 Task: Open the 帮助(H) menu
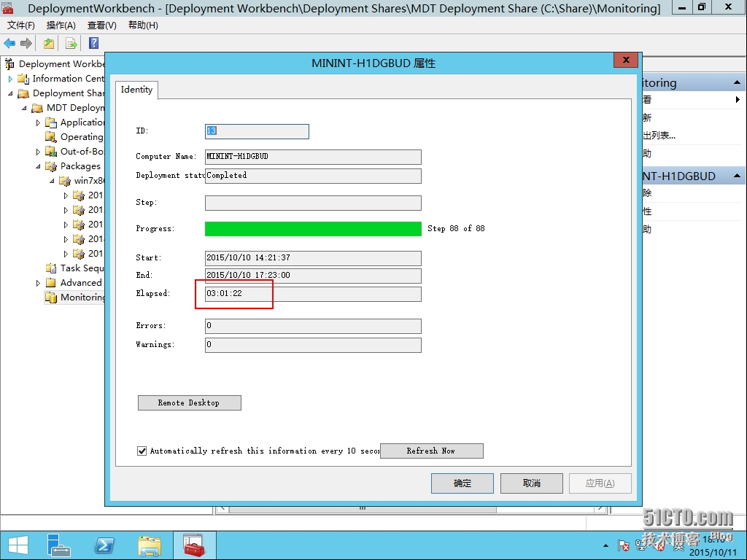(144, 26)
